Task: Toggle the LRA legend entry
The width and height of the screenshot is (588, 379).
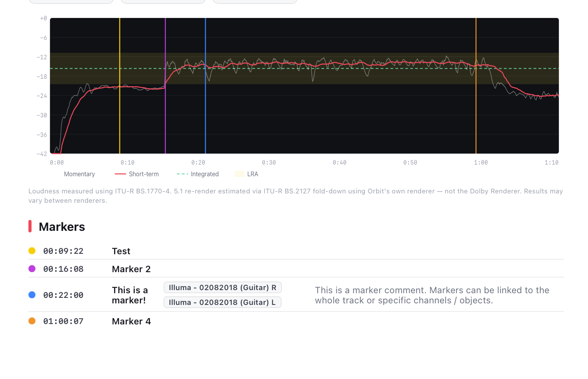Action: point(247,174)
